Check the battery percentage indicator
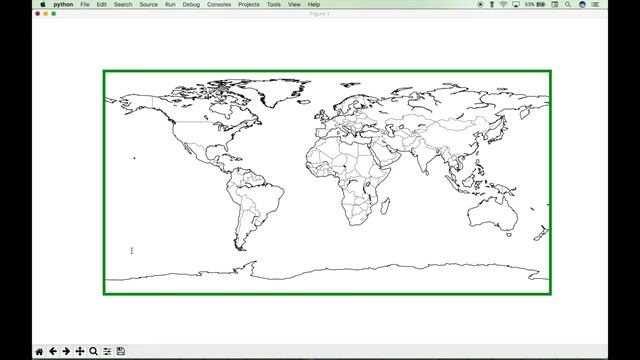Image resolution: width=640 pixels, height=360 pixels. tap(535, 4)
